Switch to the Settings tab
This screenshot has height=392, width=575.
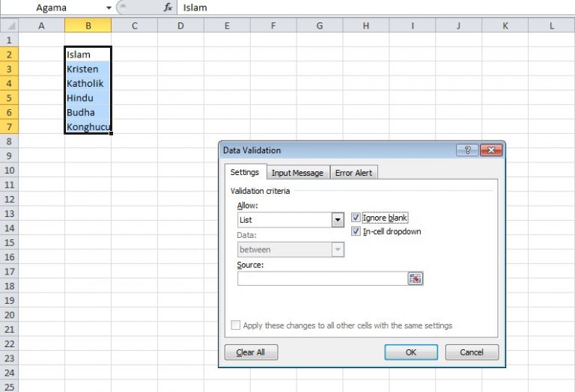coord(245,172)
